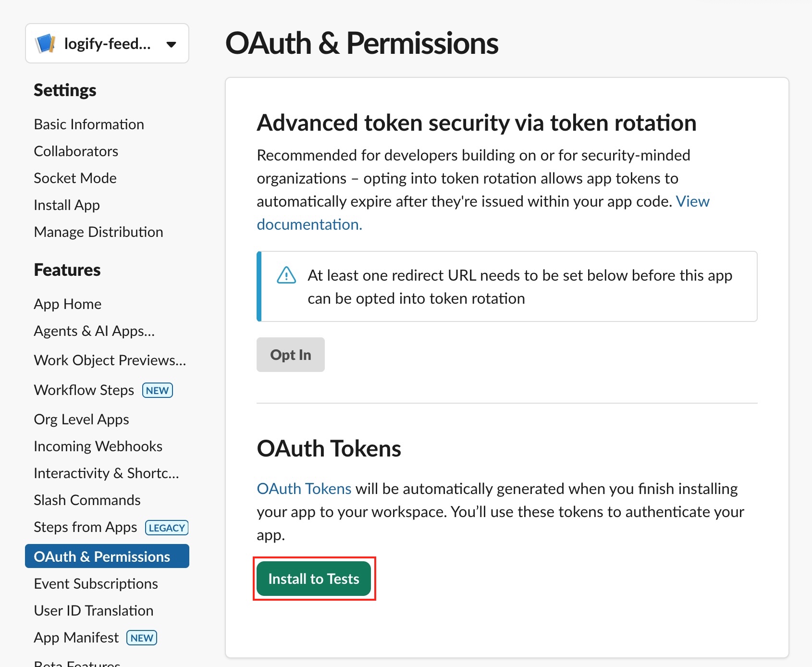Click the green Install to Tests button
Screen dimensions: 812x667
pyautogui.click(x=314, y=579)
